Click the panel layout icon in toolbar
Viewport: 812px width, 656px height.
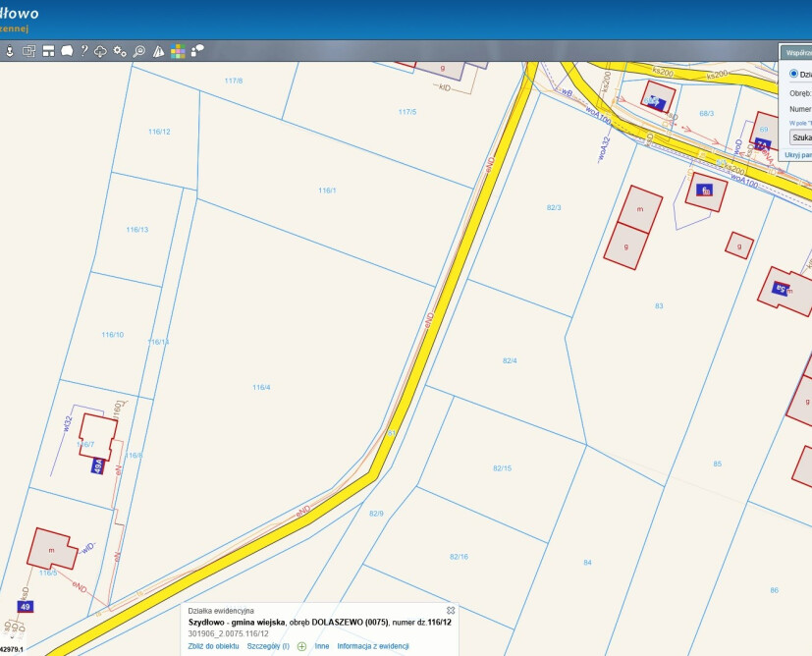pyautogui.click(x=47, y=51)
